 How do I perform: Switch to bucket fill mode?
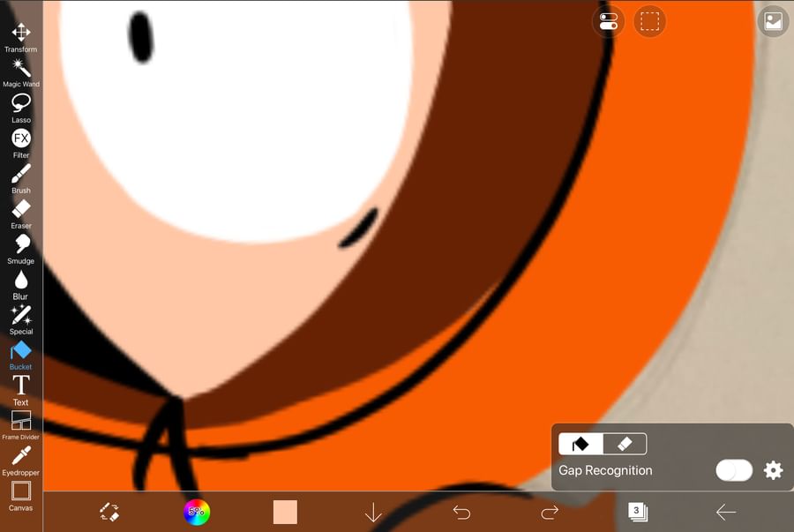(581, 444)
